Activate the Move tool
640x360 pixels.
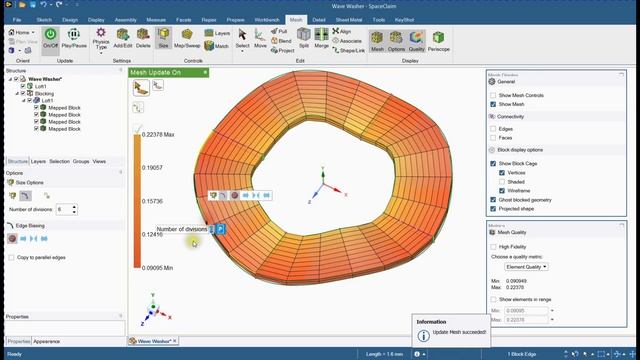[x=260, y=38]
